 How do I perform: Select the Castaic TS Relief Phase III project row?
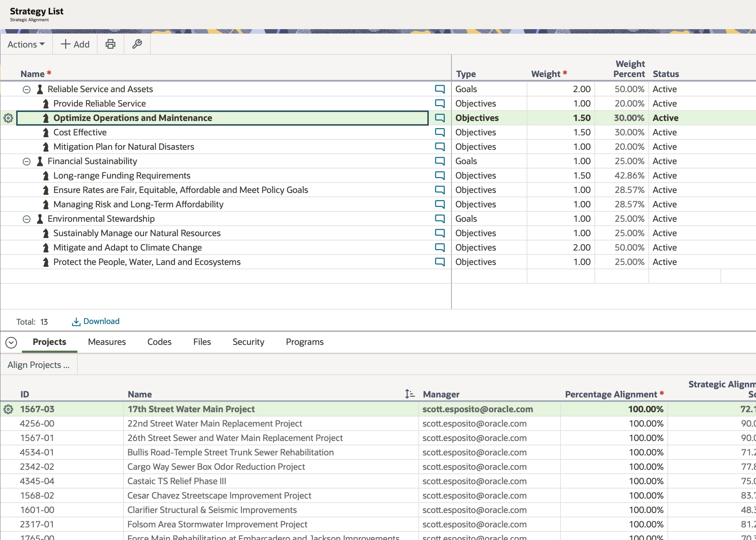coord(176,481)
